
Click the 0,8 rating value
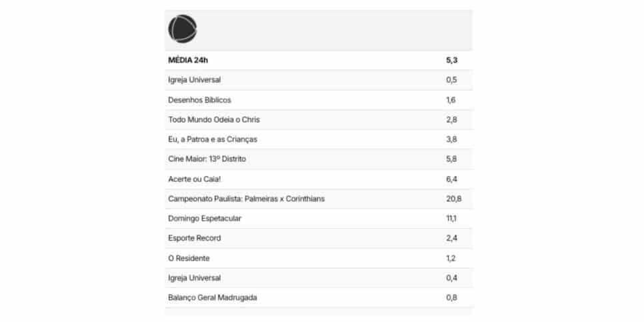click(451, 298)
